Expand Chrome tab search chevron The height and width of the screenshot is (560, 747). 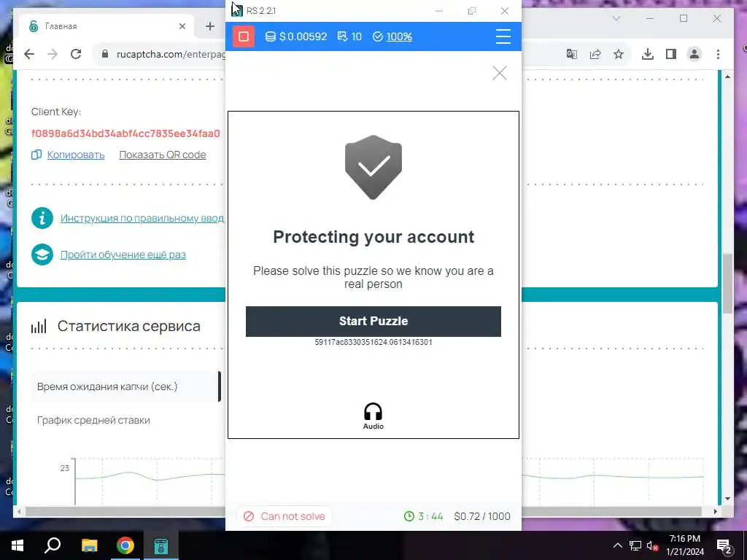[x=616, y=18]
